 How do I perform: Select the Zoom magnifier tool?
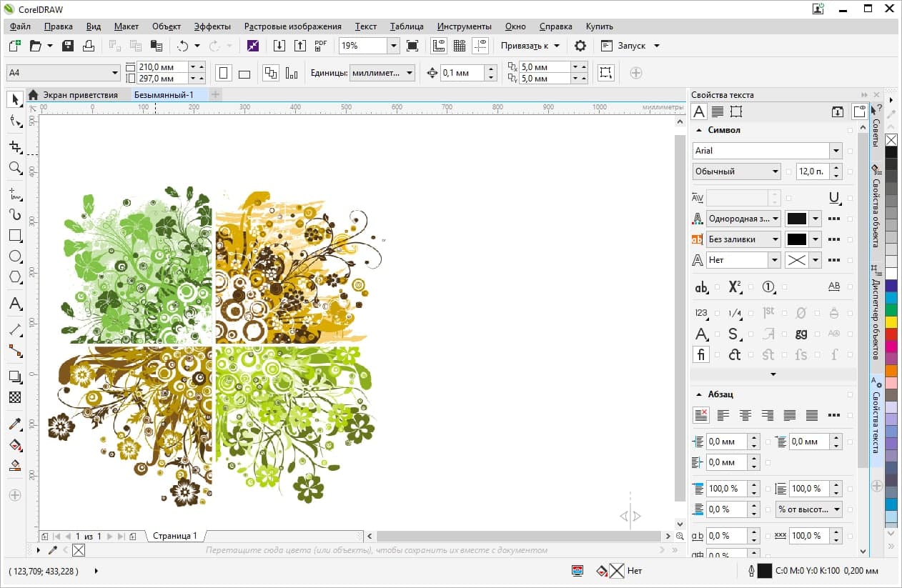point(15,168)
